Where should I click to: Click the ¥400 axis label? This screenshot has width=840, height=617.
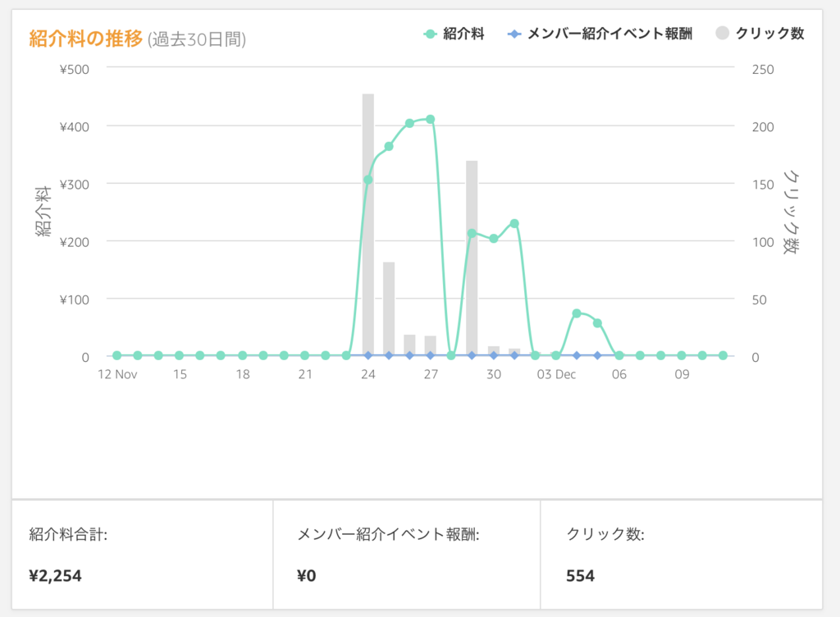pos(75,127)
